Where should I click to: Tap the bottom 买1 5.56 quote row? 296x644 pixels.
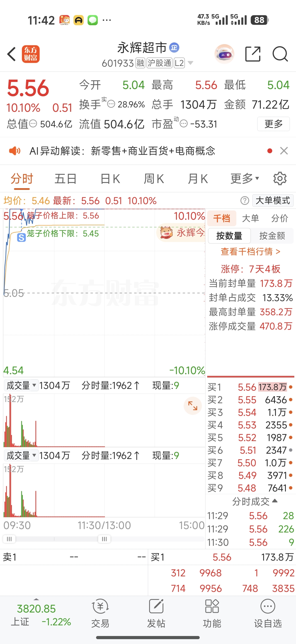point(222,557)
